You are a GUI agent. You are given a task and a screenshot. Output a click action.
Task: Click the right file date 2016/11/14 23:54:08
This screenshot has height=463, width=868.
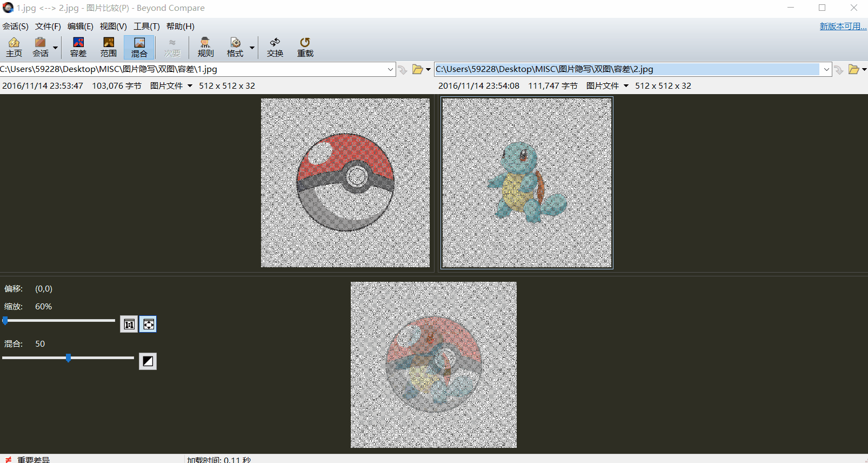click(479, 85)
